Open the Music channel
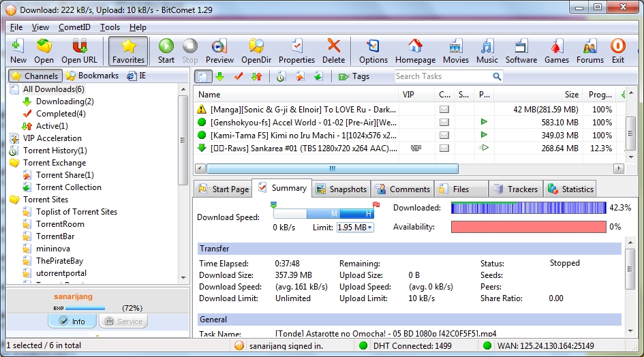 (487, 51)
